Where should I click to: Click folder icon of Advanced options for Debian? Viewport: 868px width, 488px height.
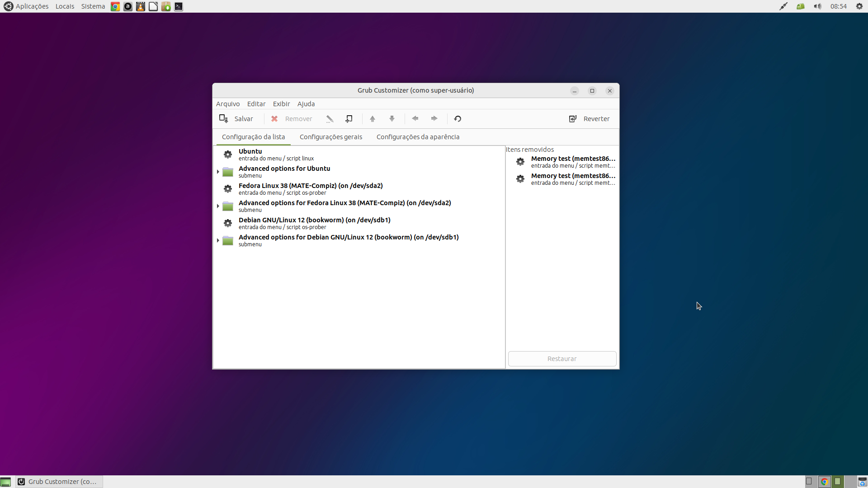pos(228,240)
